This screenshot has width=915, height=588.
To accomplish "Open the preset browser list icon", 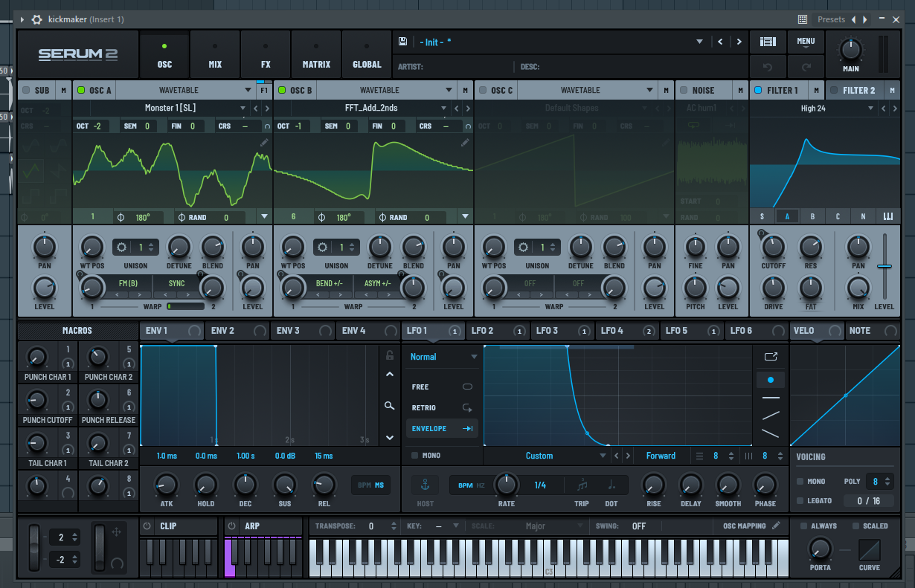I will 768,42.
